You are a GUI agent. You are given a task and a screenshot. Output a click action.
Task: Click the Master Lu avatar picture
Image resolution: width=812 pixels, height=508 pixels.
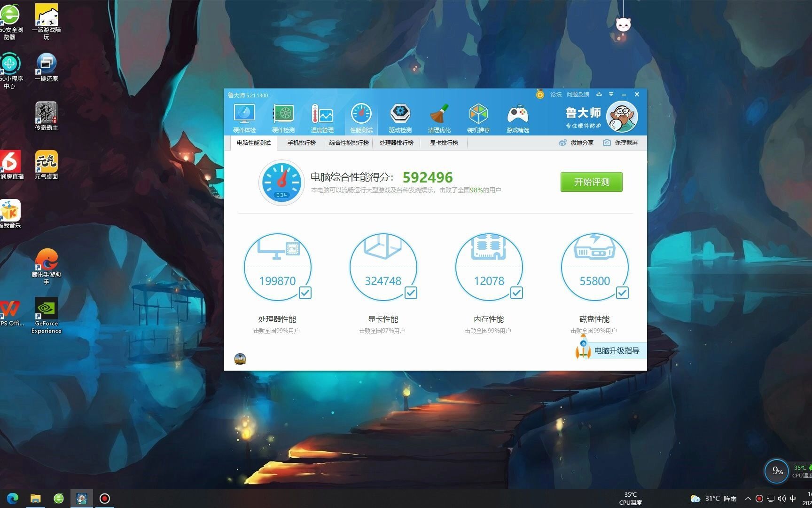point(622,117)
